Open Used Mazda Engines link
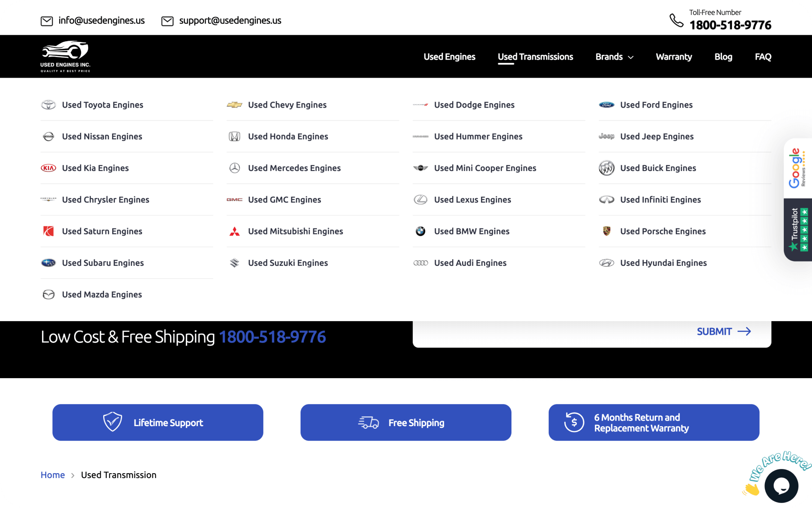This screenshot has height=508, width=812. click(102, 295)
